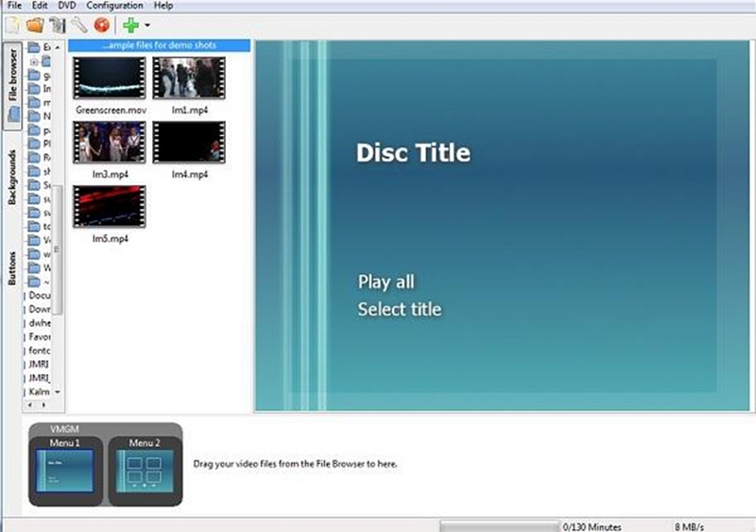This screenshot has width=756, height=532.
Task: Click the green plus Add icon
Action: coord(131,26)
